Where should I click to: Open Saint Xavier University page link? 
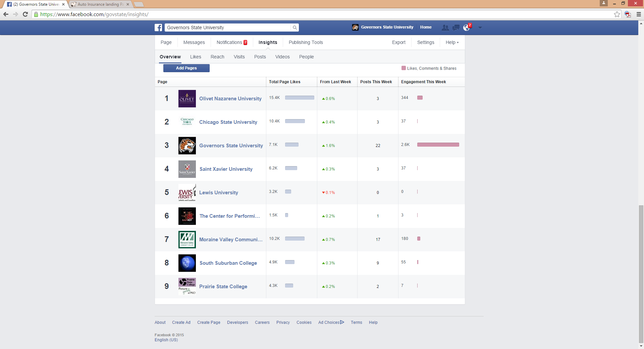point(226,169)
